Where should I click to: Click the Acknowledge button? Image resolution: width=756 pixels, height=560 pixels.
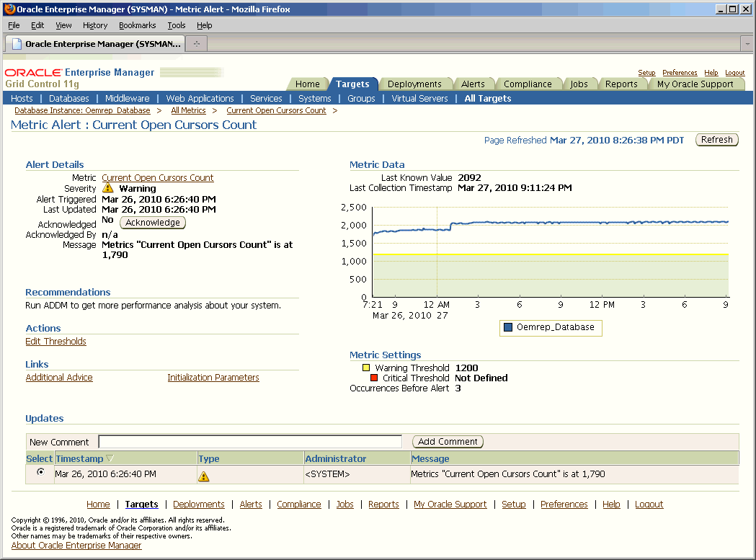coord(152,223)
